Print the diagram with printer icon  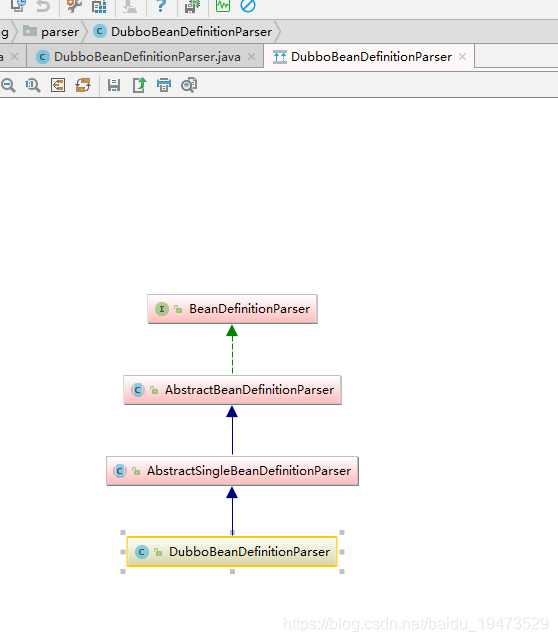pos(164,85)
